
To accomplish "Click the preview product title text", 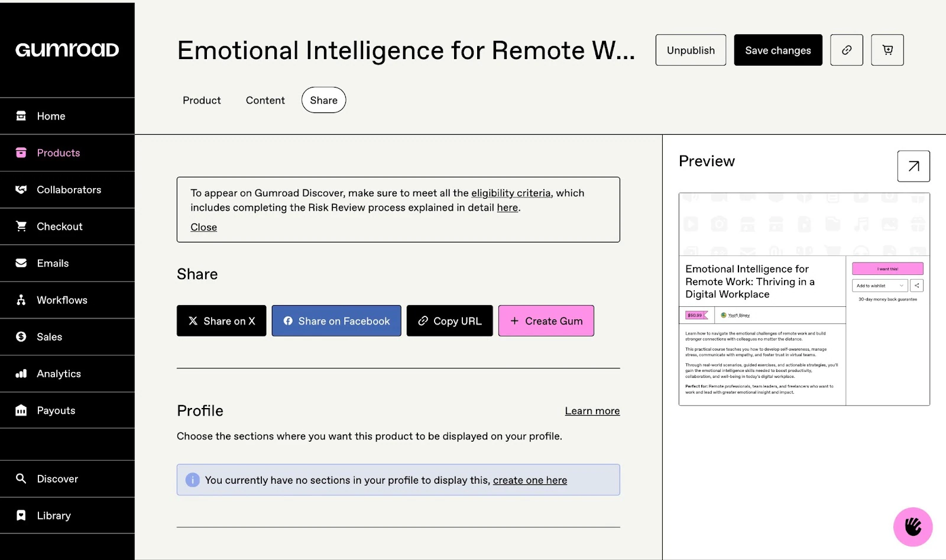I will click(750, 281).
